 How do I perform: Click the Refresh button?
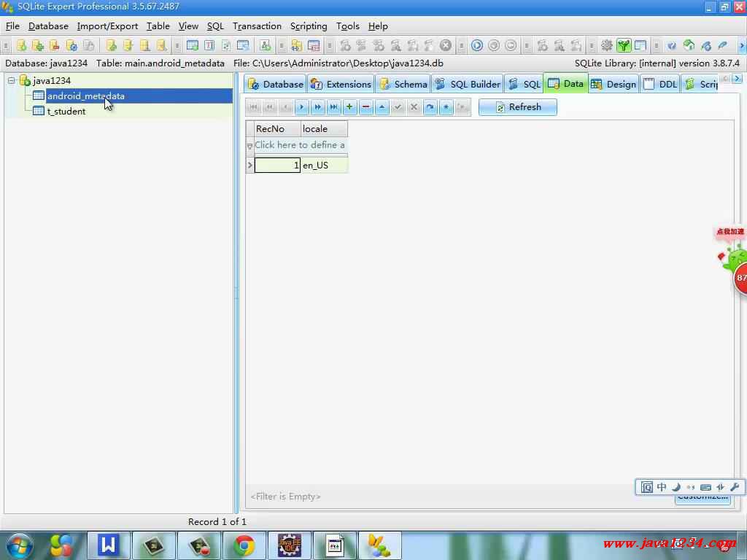tap(518, 107)
